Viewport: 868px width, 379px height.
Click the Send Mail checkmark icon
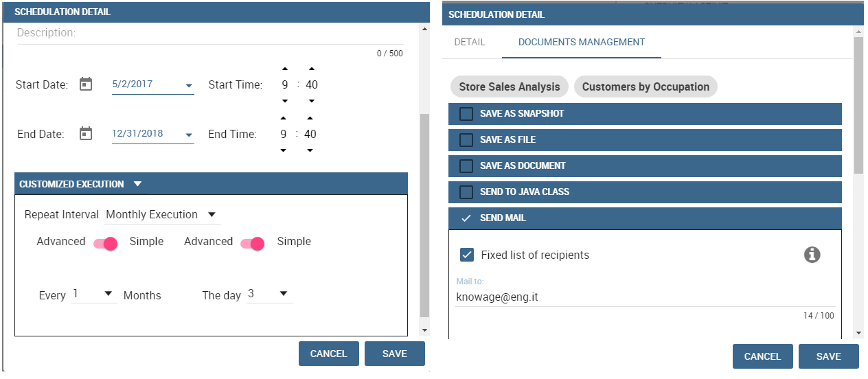point(466,218)
